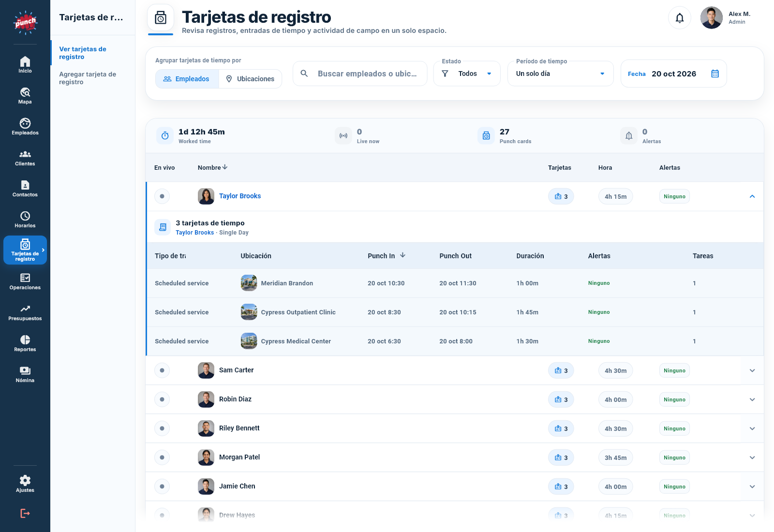The height and width of the screenshot is (532, 774).
Task: Click Alex M. profile avatar
Action: (712, 18)
